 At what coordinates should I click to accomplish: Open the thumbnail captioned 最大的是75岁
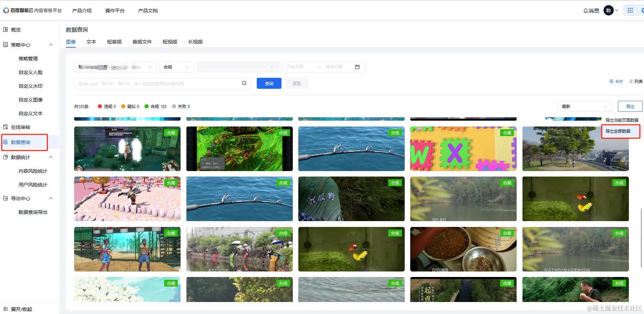[x=240, y=249]
